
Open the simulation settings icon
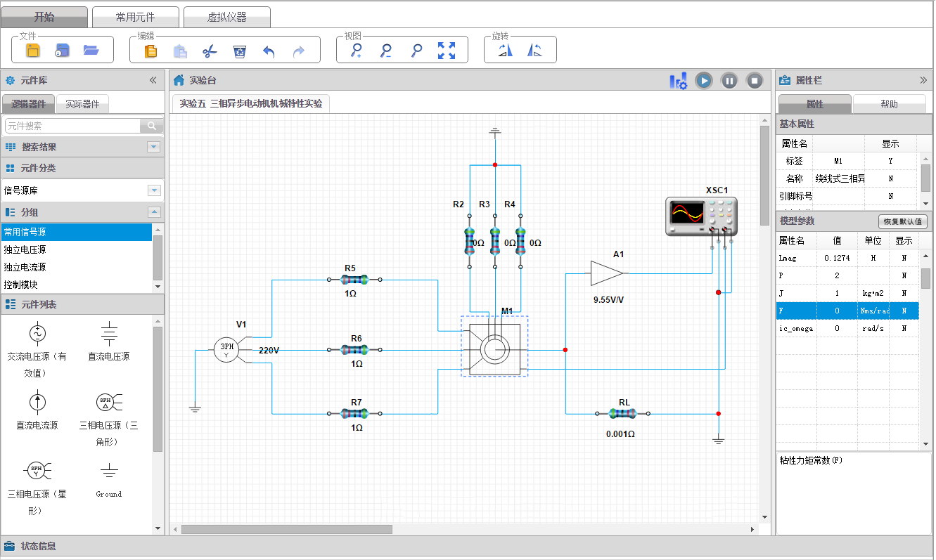click(678, 81)
